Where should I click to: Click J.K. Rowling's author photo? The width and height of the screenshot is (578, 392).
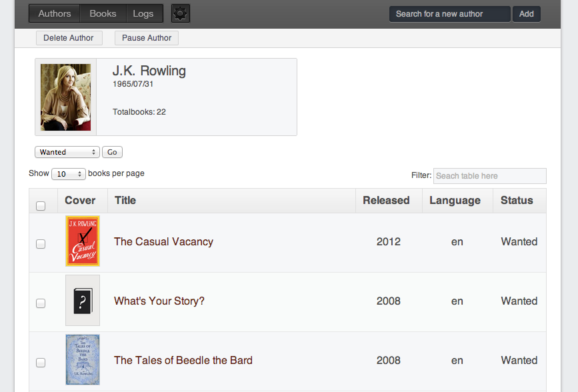coord(65,97)
